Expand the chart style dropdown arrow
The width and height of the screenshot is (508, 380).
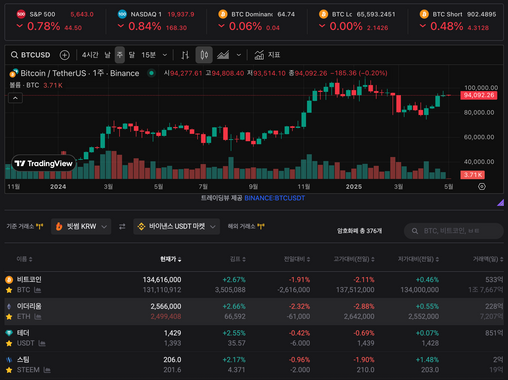239,55
